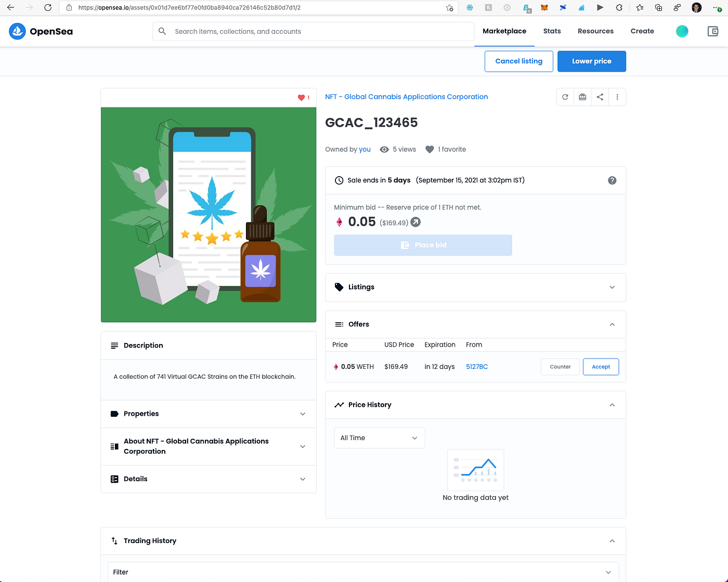728x582 pixels.
Task: Collapse the Offers section
Action: coord(475,324)
